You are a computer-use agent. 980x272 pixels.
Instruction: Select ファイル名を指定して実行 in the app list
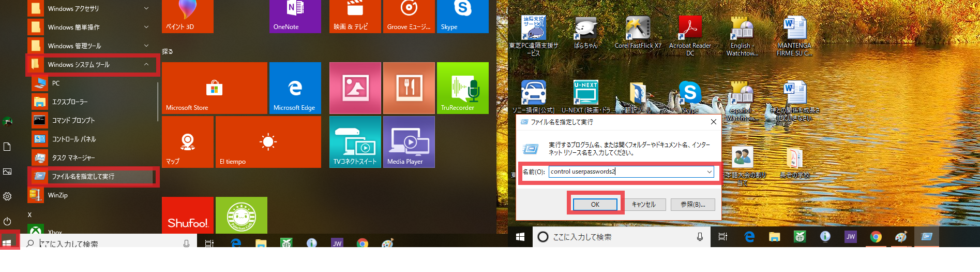pos(93,176)
